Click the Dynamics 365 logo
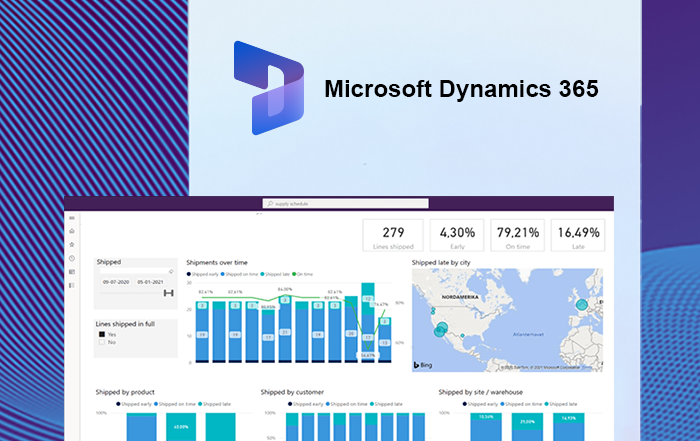This screenshot has height=441, width=700. coord(269,88)
